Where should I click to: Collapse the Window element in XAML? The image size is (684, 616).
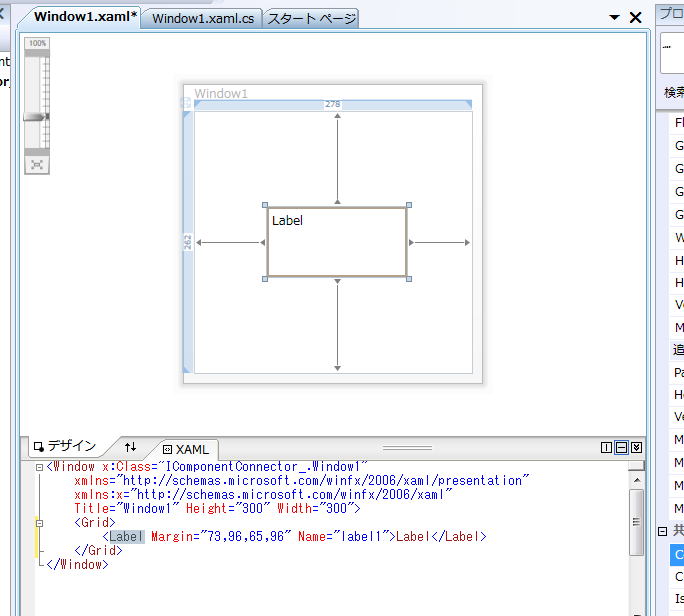(x=39, y=467)
